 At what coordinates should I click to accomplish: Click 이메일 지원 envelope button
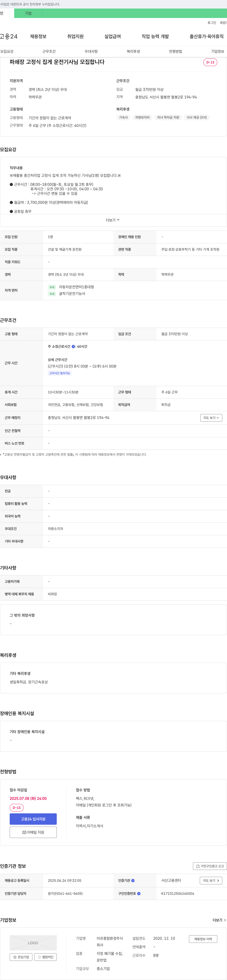pyautogui.click(x=33, y=832)
